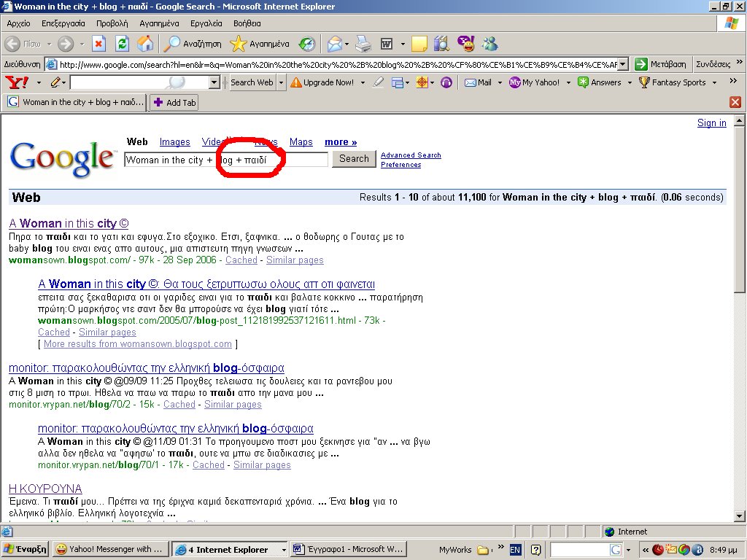Launch Yahoo Messenger toolbar icon
The width and height of the screenshot is (747, 560).
pos(466,44)
